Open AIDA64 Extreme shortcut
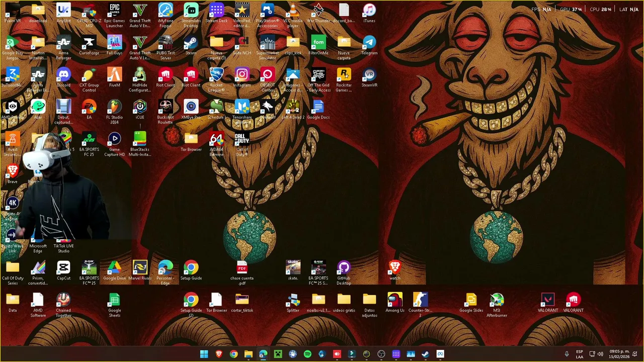Viewport: 644px width, 362px height. (x=216, y=144)
